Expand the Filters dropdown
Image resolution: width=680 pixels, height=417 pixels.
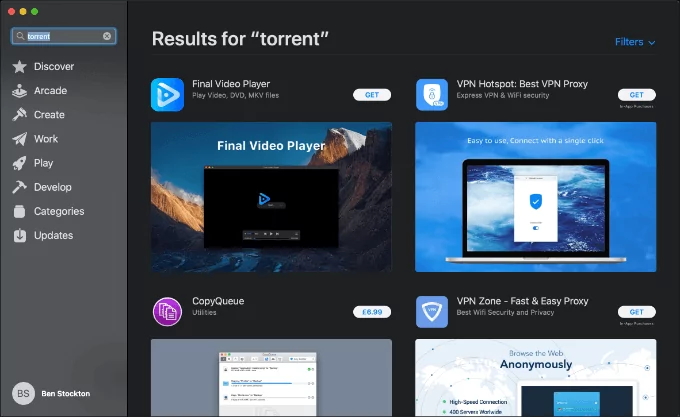[635, 42]
